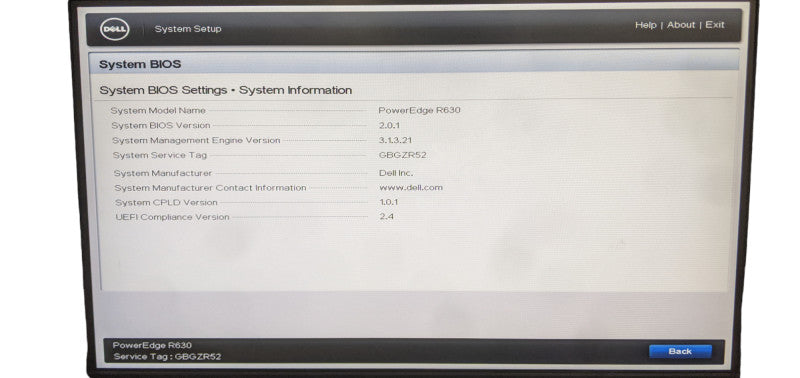This screenshot has width=800, height=378.
Task: Select the Dell Inc. value
Action: tap(396, 173)
